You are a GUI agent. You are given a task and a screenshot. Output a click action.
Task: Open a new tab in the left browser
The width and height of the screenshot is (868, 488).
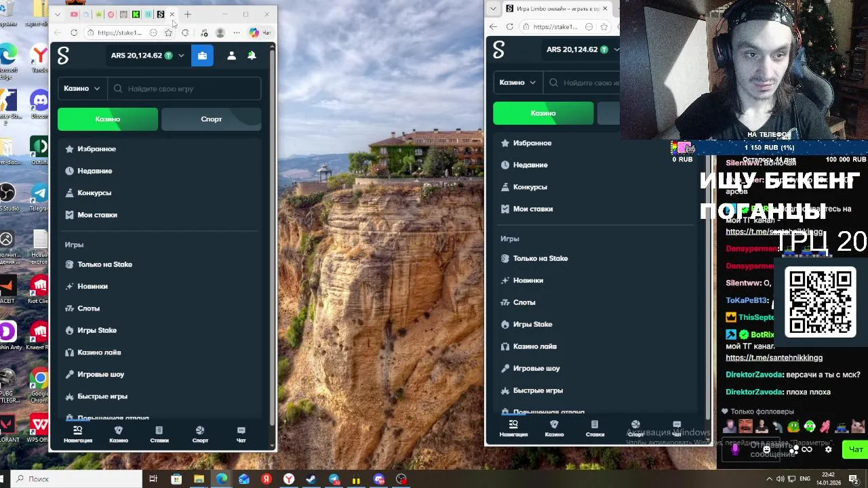tap(188, 14)
